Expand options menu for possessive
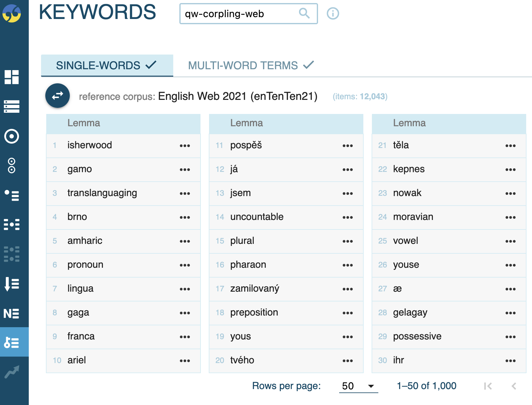532x405 pixels. [511, 337]
